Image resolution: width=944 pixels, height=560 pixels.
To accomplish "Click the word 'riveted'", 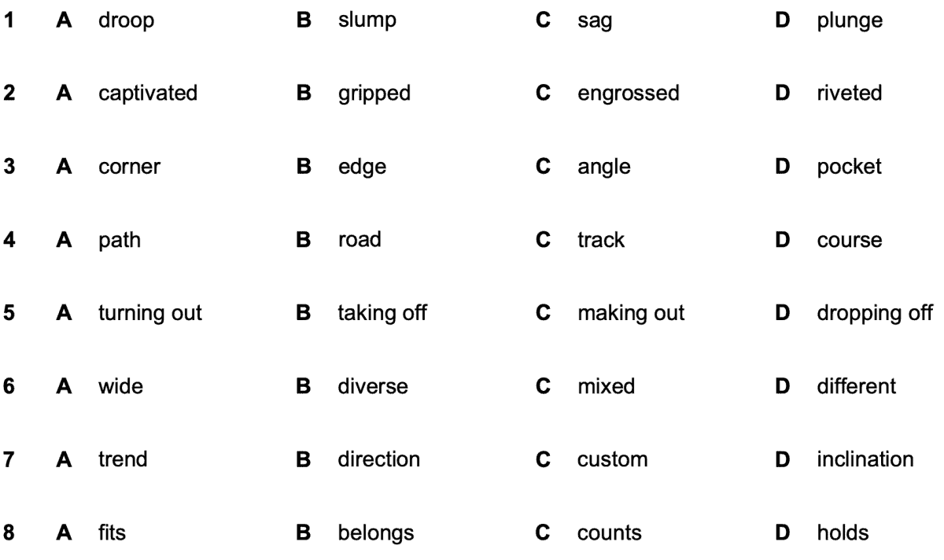I will click(x=849, y=94).
